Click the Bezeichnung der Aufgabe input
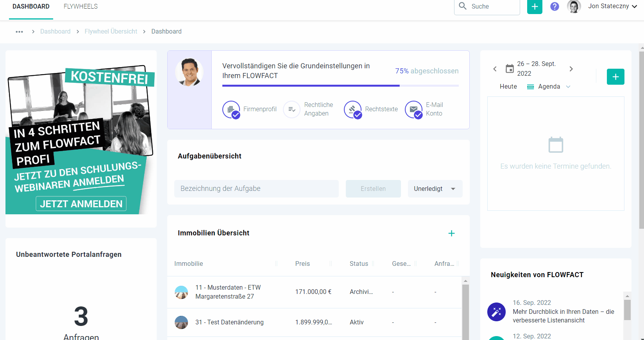Viewport: 644px width, 340px height. tap(256, 189)
